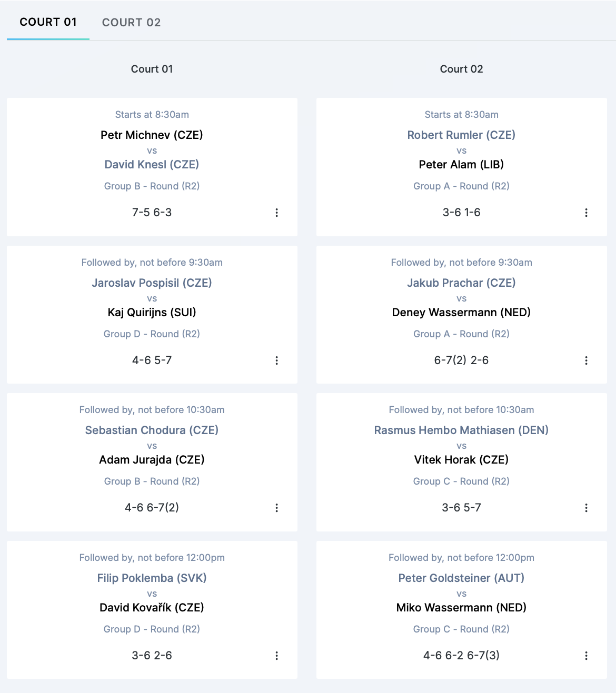
Task: Switch to the COURT 02 tab
Action: coord(131,23)
